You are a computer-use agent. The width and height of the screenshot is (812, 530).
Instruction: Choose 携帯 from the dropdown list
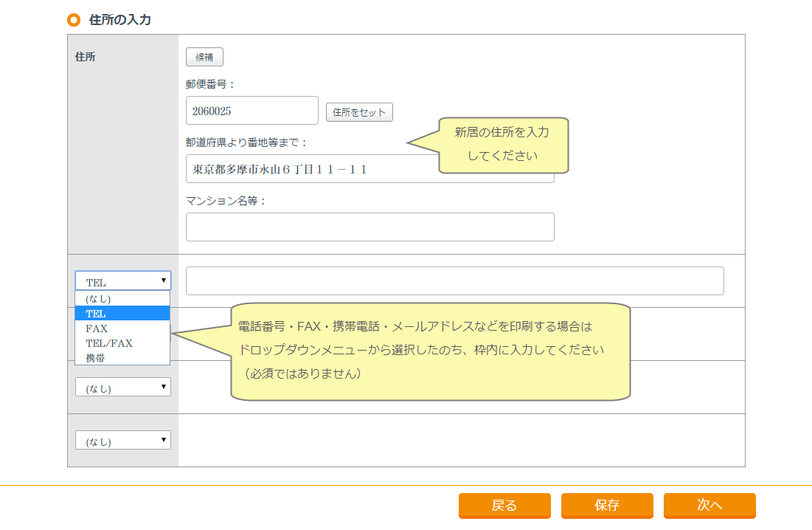point(122,358)
